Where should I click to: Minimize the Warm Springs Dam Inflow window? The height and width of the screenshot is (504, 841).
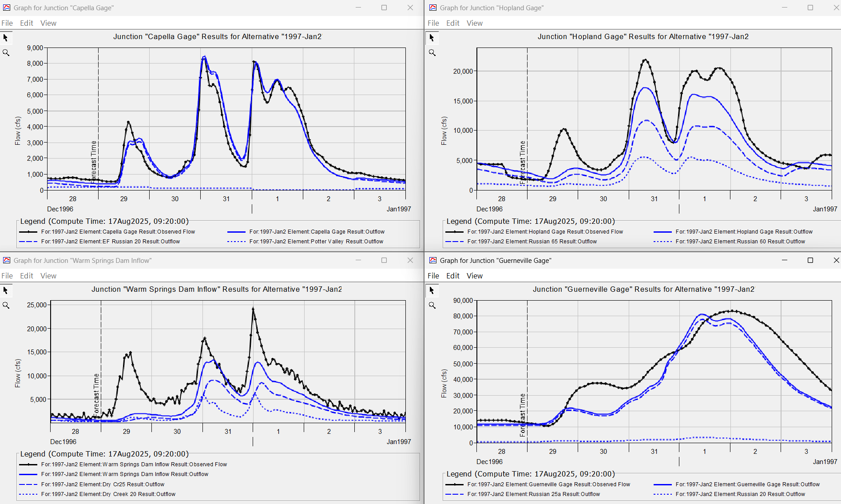coord(358,260)
